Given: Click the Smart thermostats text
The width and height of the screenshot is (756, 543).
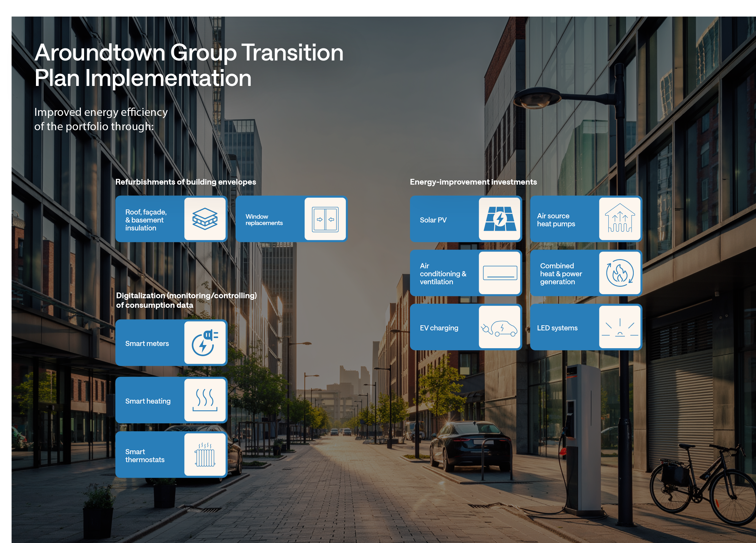Looking at the screenshot, I should pyautogui.click(x=145, y=456).
